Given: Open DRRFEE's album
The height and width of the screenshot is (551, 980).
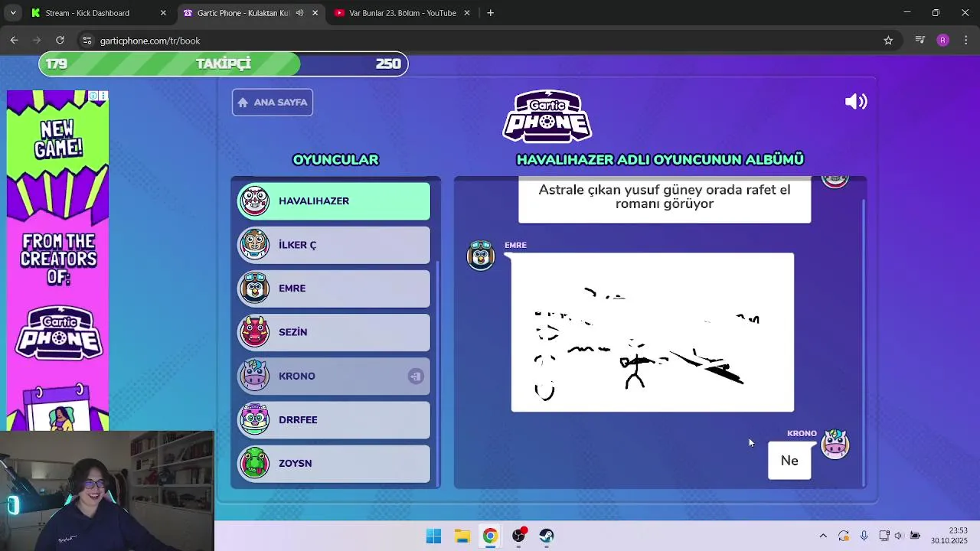Looking at the screenshot, I should tap(334, 419).
